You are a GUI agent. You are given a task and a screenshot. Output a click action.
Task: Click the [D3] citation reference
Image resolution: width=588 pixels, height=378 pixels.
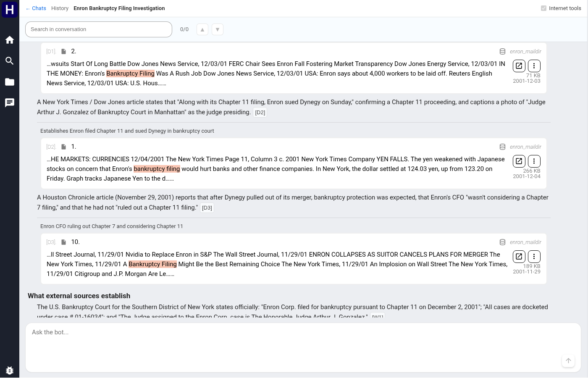[207, 208]
